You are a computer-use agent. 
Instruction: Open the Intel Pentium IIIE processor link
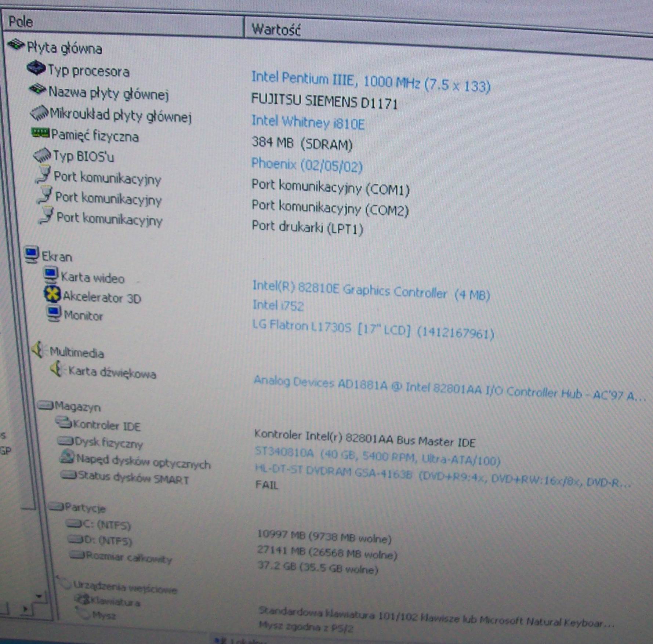(371, 82)
